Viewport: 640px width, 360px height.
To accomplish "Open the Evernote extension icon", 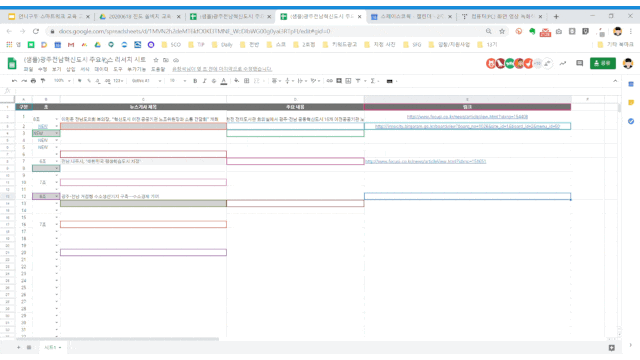I will (x=532, y=31).
